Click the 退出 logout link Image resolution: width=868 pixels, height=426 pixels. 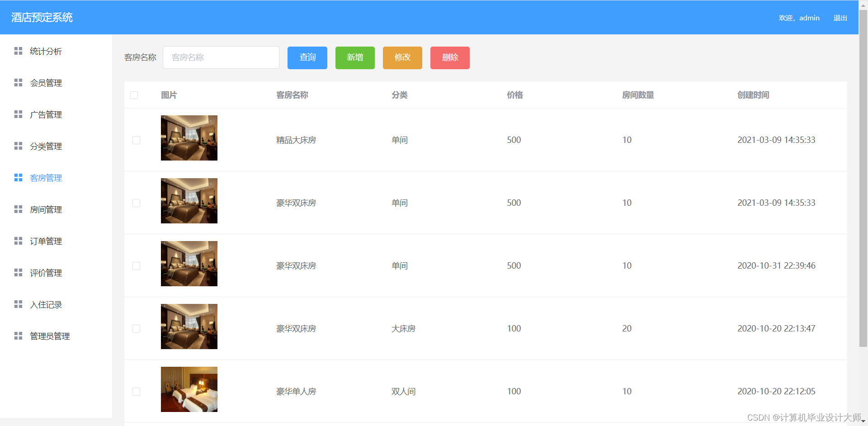[840, 18]
